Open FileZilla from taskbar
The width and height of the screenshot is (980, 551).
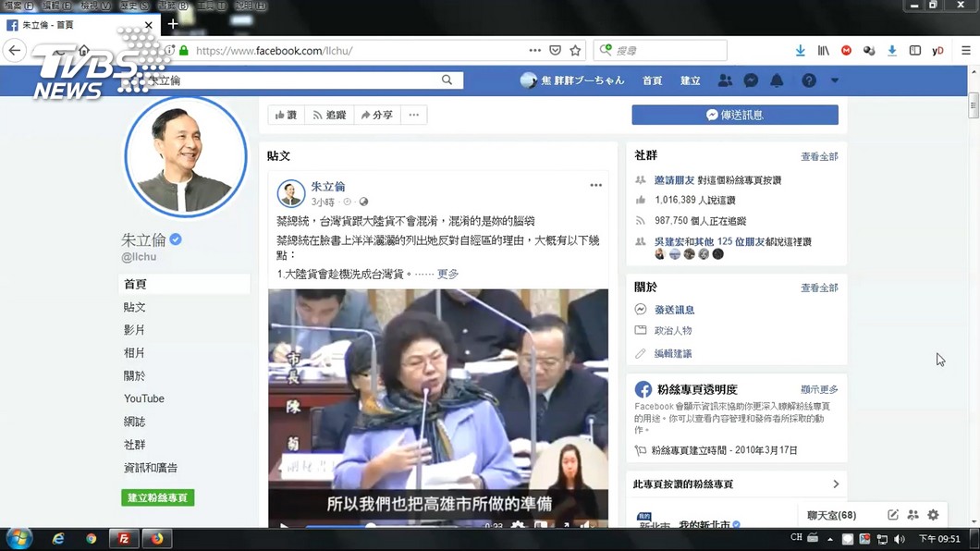124,538
